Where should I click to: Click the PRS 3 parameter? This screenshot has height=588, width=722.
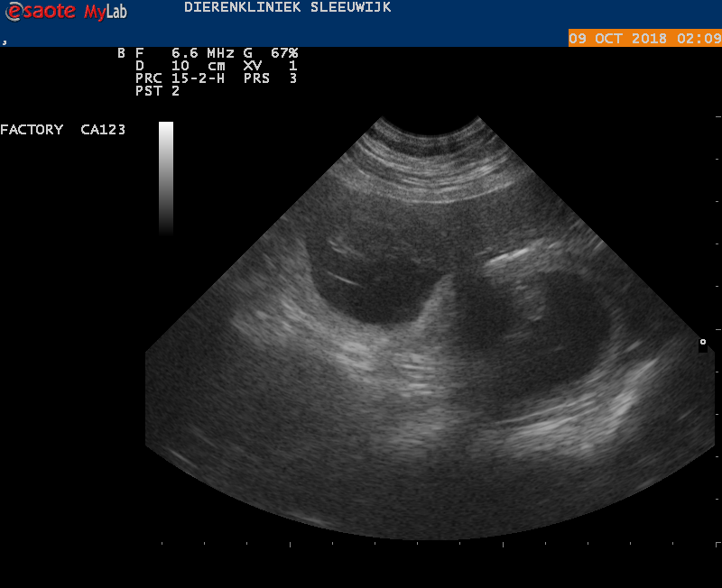point(270,78)
